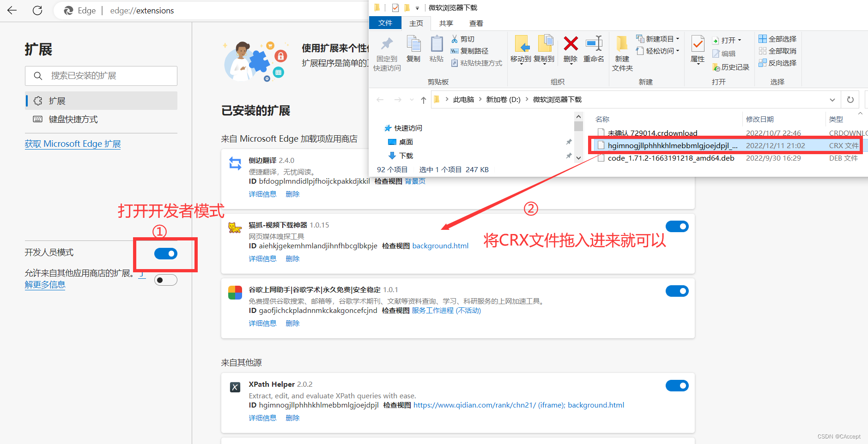Image resolution: width=868 pixels, height=444 pixels.
Task: Click 删除 for XPath Helper extension
Action: [x=292, y=418]
